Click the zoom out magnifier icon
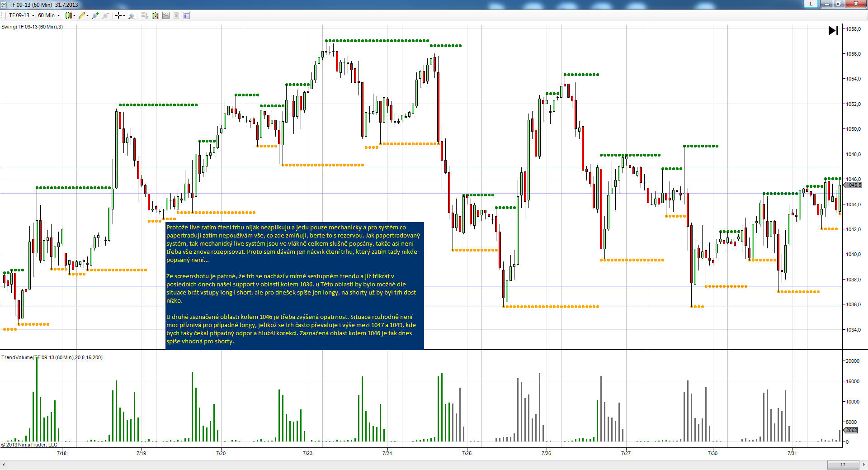868x470 pixels. [106, 15]
